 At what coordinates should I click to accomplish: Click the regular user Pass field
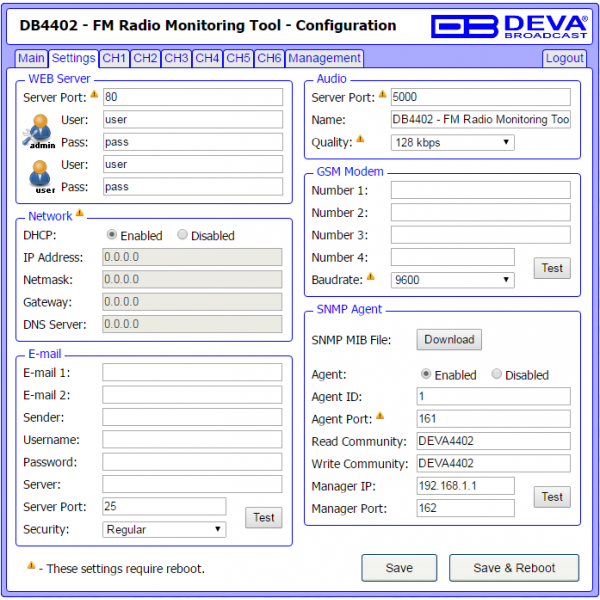(x=193, y=187)
